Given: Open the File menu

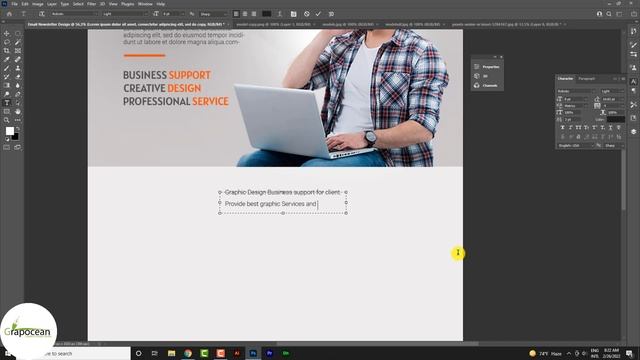Looking at the screenshot, I should [14, 4].
